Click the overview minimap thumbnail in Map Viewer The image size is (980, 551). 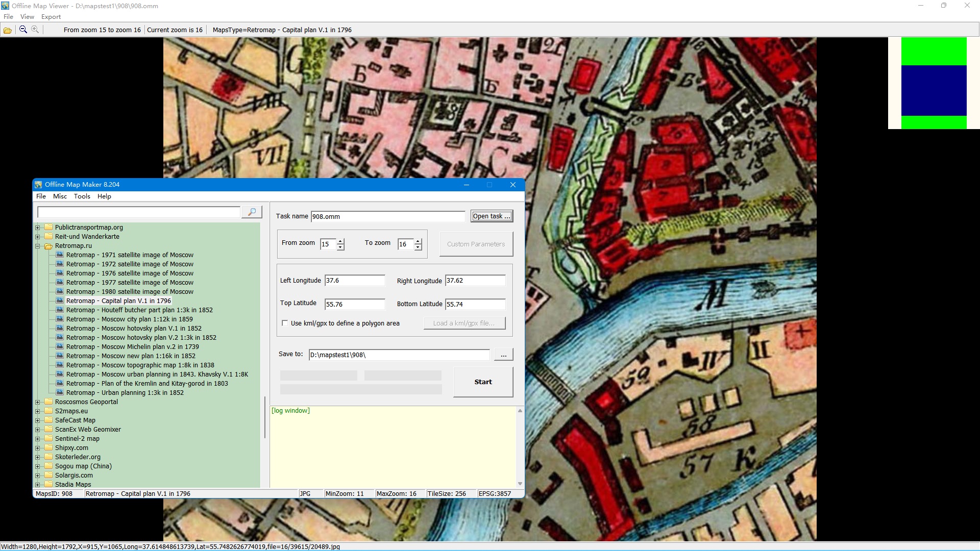tap(934, 83)
